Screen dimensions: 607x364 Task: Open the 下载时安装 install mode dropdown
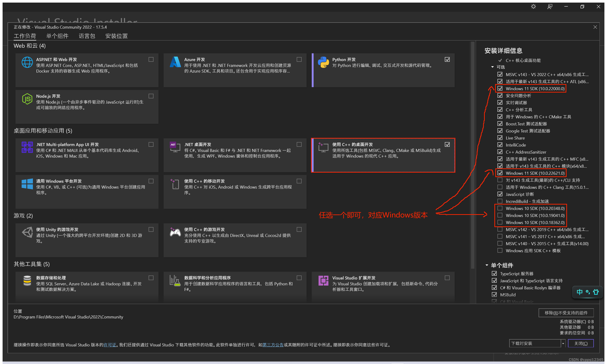563,343
